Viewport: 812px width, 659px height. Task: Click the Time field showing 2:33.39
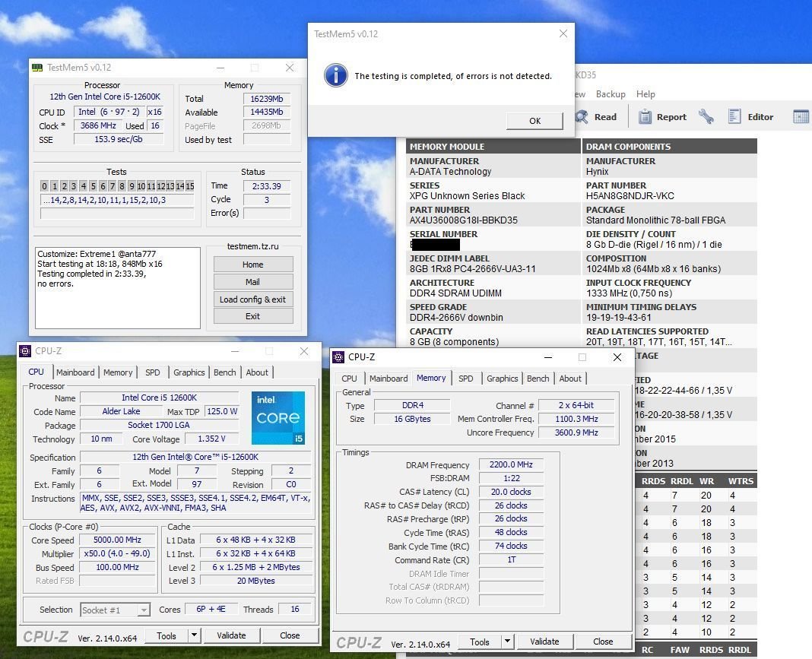[x=267, y=186]
